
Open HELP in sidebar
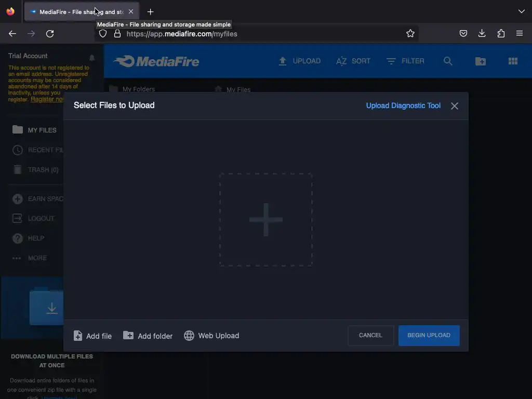(x=29, y=238)
